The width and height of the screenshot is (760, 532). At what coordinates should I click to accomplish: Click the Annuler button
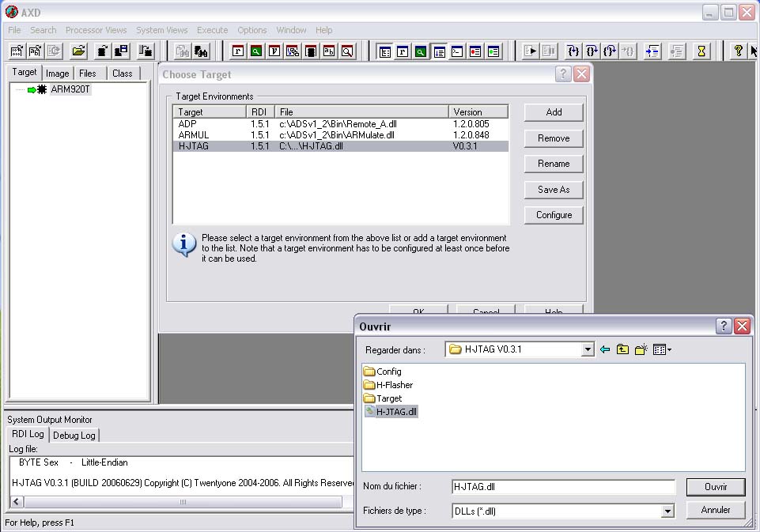[x=715, y=510]
